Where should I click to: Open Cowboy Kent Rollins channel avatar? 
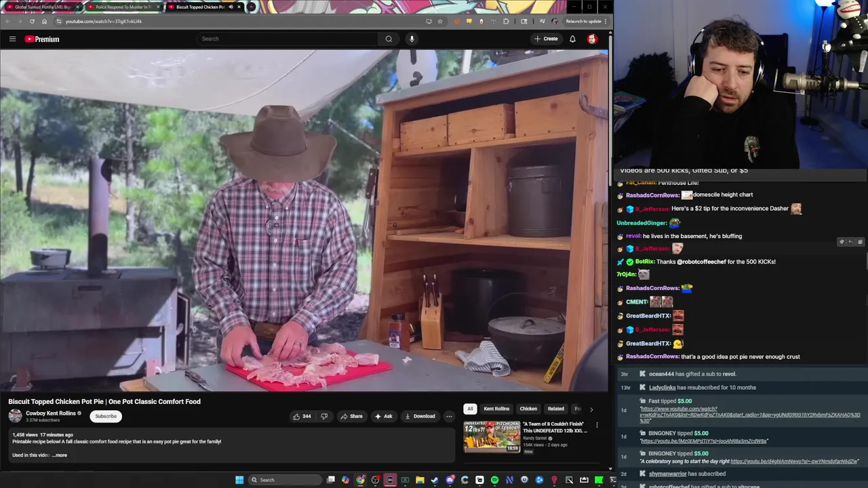tap(15, 415)
